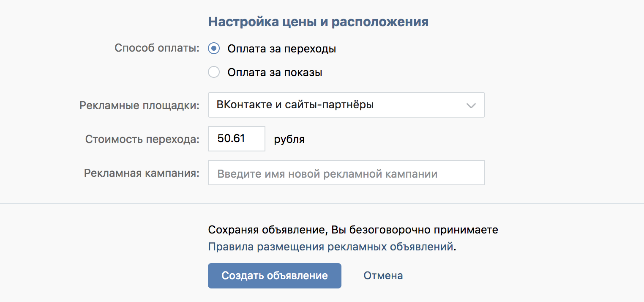This screenshot has height=302, width=644.
Task: Click the chevron arrow of the ad platforms dropdown
Action: [471, 105]
